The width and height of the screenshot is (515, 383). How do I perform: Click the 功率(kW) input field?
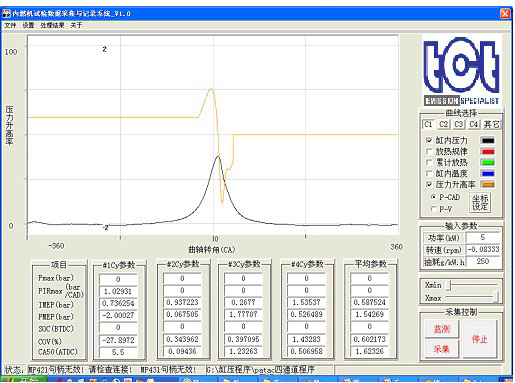[x=483, y=237]
